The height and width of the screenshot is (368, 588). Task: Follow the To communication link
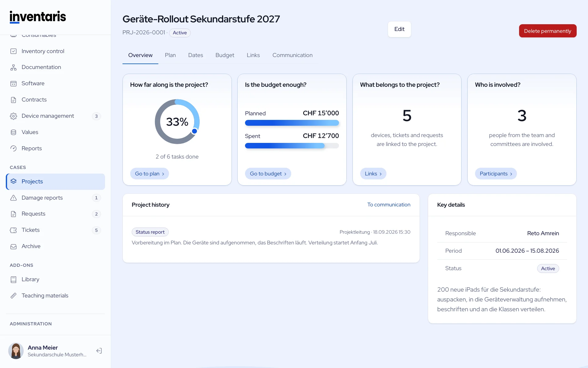pyautogui.click(x=389, y=205)
